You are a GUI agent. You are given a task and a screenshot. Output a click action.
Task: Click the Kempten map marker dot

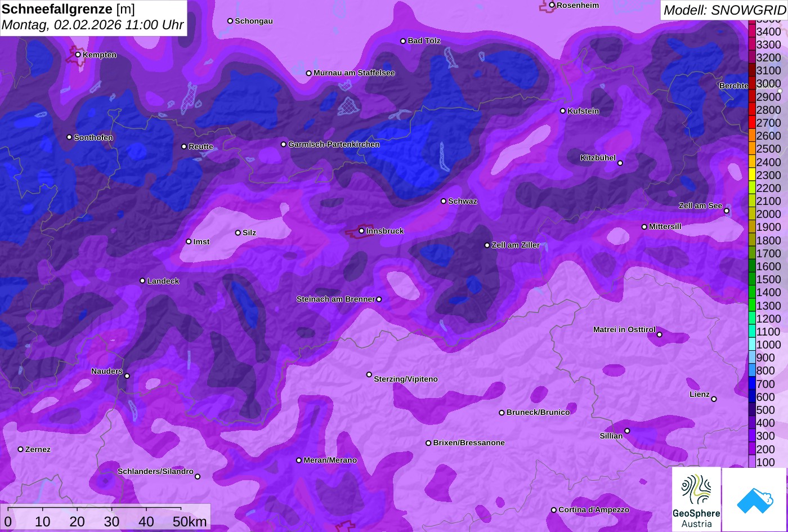point(78,55)
